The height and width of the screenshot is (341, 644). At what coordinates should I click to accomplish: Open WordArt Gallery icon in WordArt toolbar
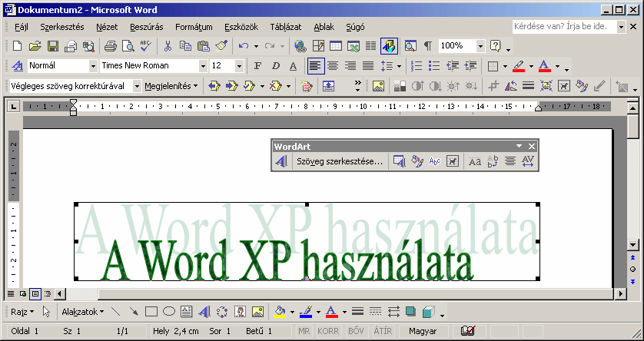click(x=399, y=162)
